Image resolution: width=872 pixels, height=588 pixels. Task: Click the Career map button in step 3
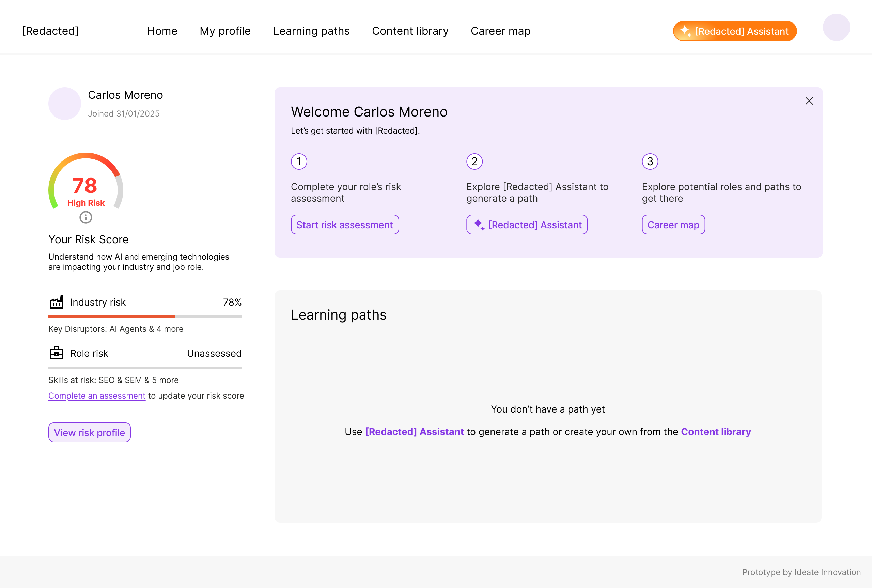coord(673,224)
